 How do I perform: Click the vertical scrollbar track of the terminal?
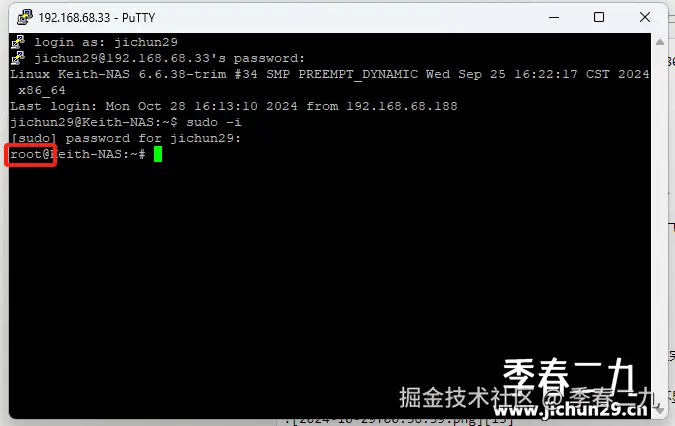[660, 225]
